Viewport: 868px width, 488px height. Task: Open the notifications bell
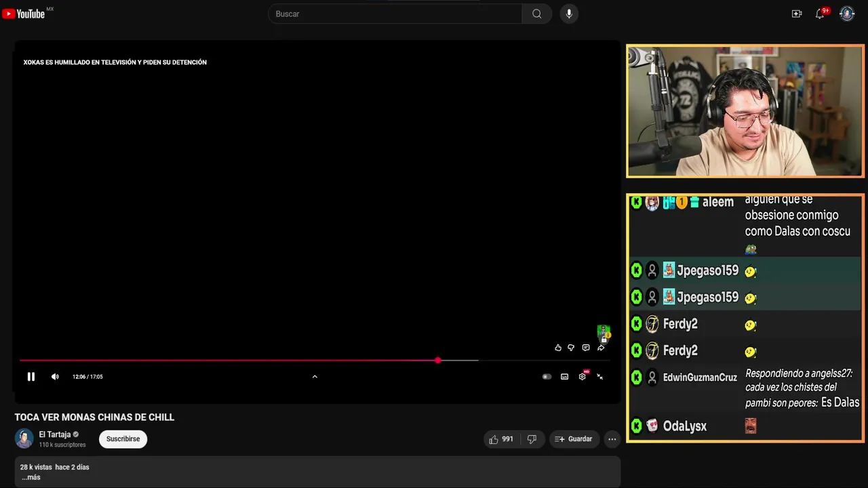point(820,14)
